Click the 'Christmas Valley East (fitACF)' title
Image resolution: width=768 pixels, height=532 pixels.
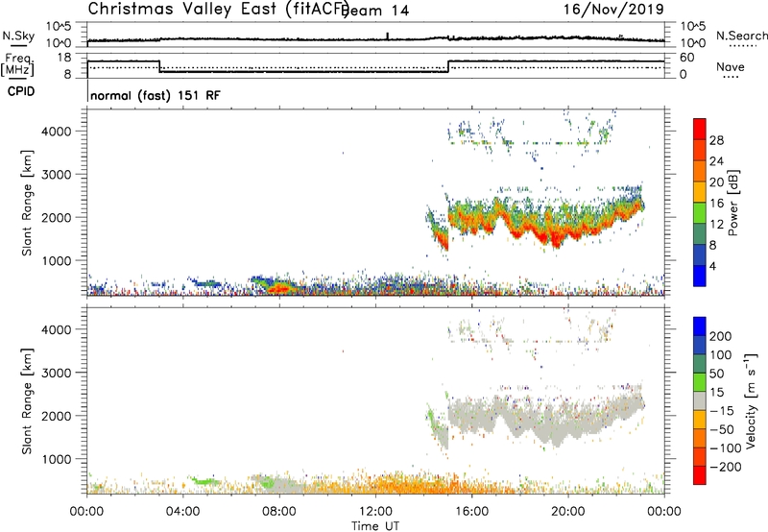point(219,9)
